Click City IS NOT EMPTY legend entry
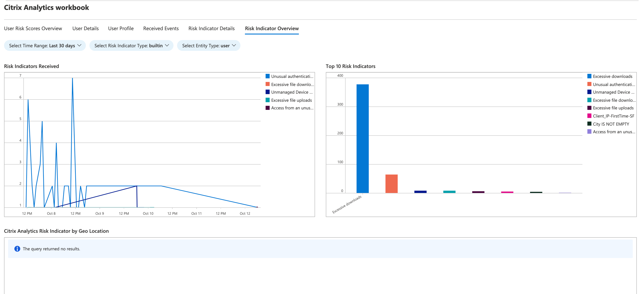Screen dimensions: 644x294 coord(611,124)
